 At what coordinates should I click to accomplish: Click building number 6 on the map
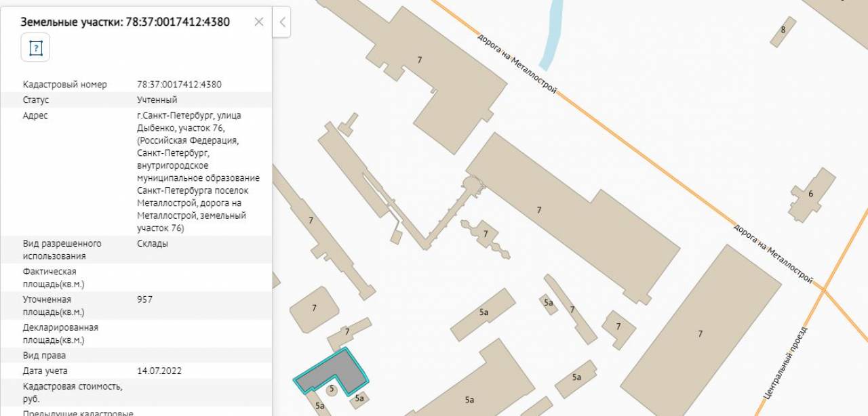(x=811, y=194)
